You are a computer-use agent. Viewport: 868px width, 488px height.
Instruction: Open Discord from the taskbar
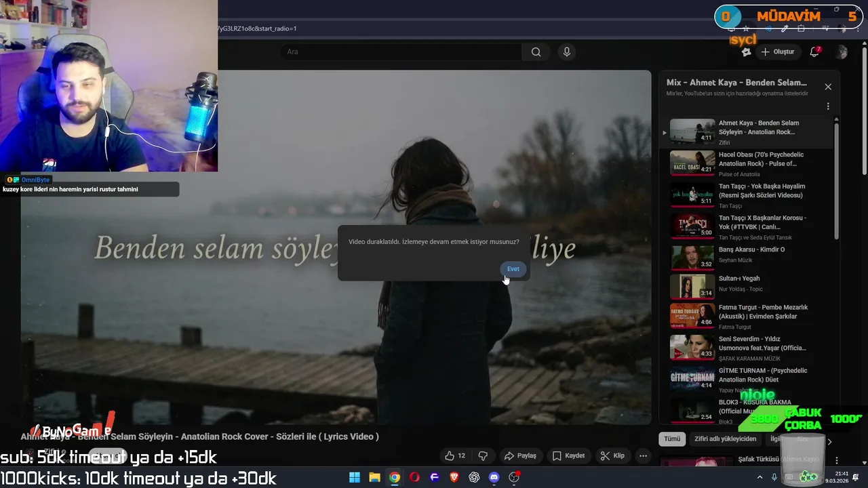coord(494,477)
